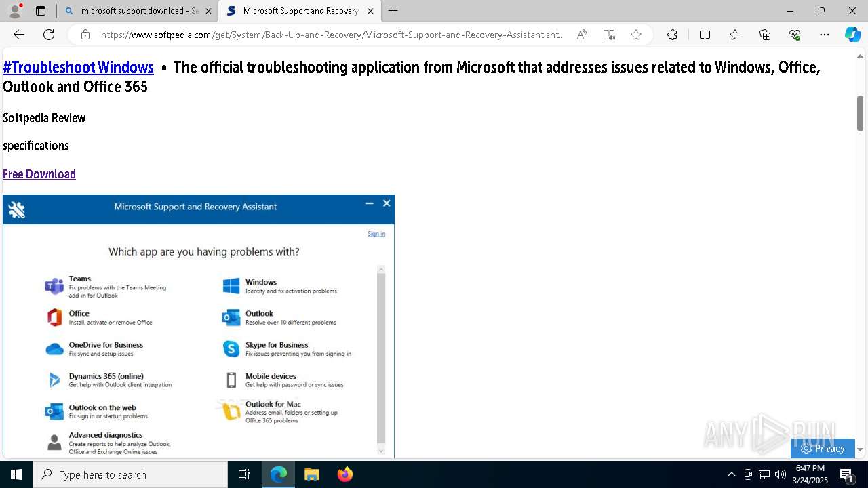Open Settings and more ellipsis
This screenshot has width=868, height=488.
click(x=825, y=35)
